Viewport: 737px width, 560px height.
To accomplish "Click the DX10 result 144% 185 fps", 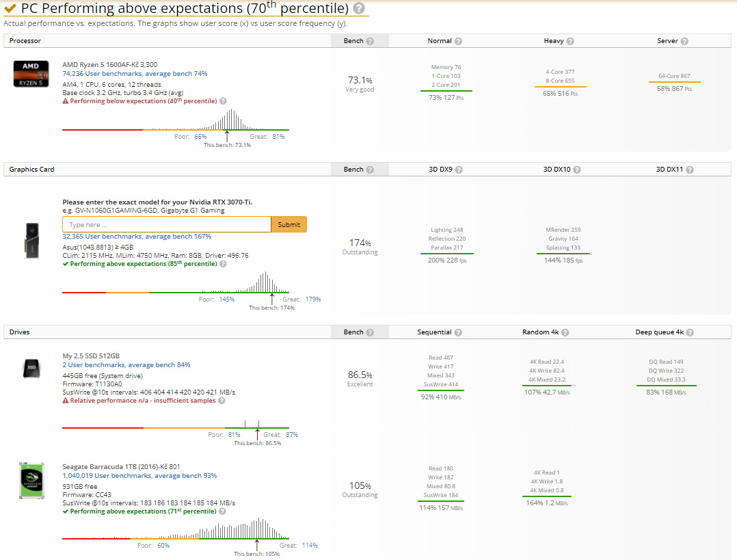I will tap(563, 261).
